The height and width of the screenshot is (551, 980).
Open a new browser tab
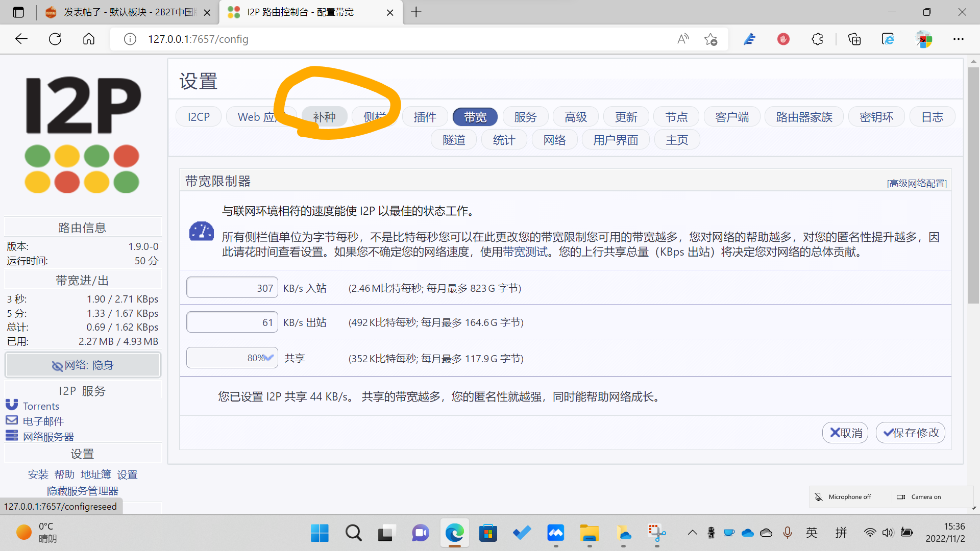point(416,12)
